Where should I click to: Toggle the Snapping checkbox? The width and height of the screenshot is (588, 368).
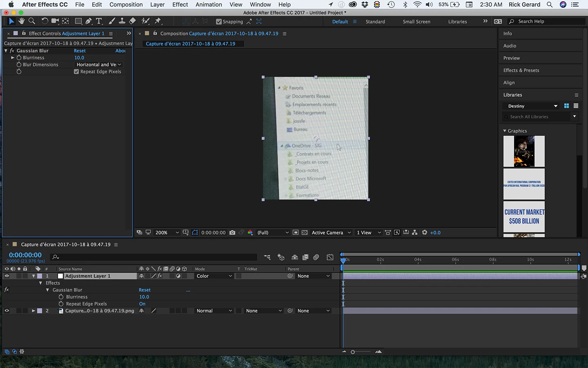click(x=219, y=22)
